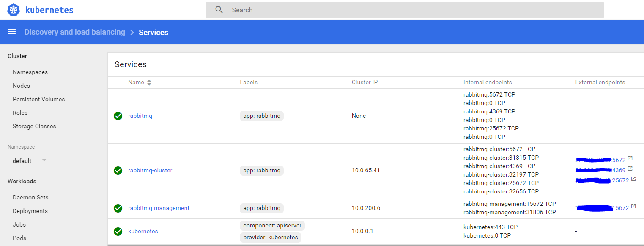Viewport: 644px width, 246px height.
Task: Click green status check for rabbitmq
Action: pos(118,116)
